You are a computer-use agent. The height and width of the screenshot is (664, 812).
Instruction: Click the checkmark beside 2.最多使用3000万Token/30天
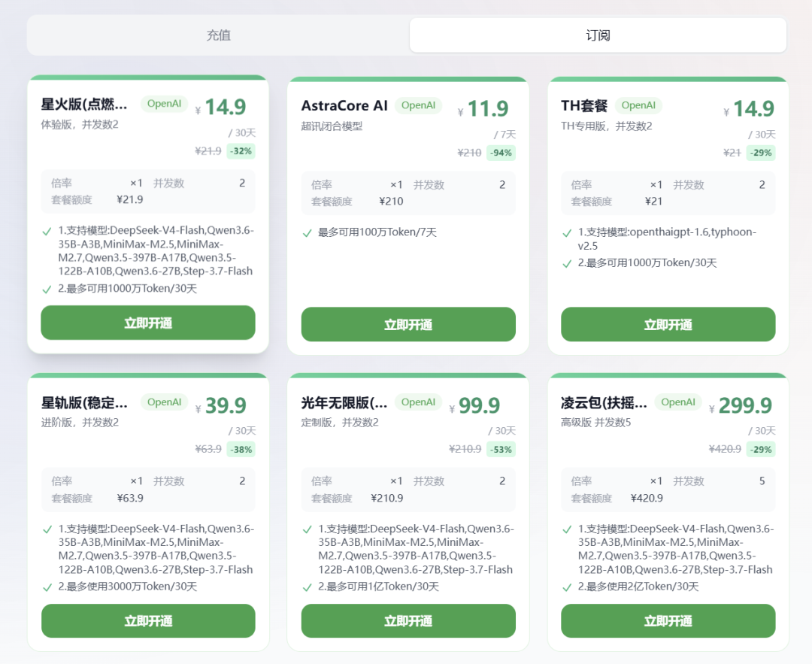click(47, 587)
